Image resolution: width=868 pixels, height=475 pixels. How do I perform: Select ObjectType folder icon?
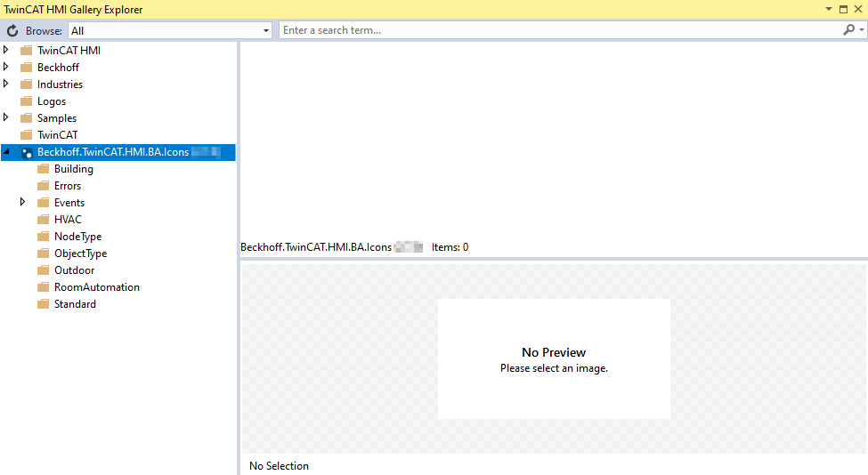44,254
